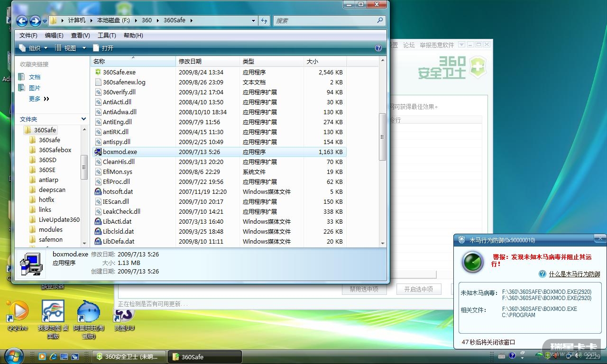Screen dimensions: 607x364
Task: Click Switch between windows Quick Launch icon
Action: 75,356
